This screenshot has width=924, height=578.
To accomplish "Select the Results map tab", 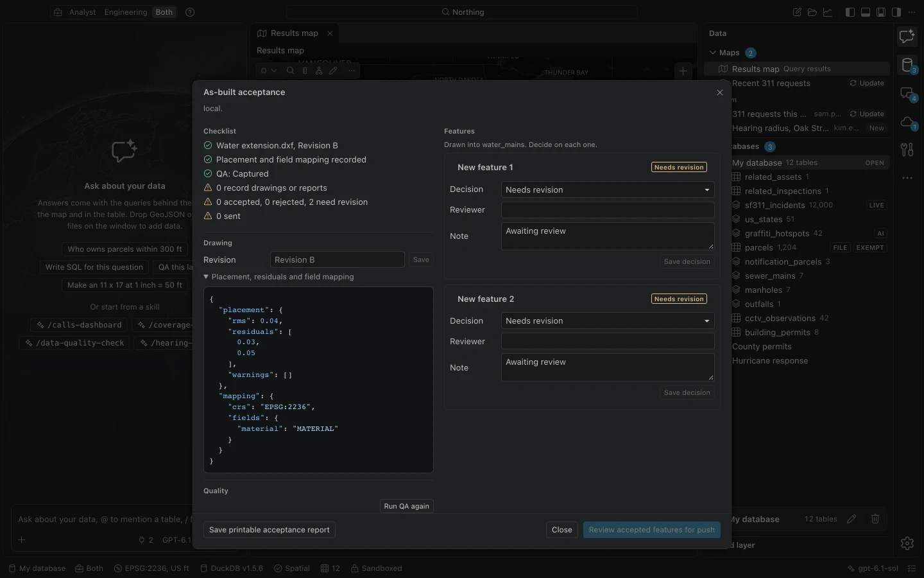I will [x=294, y=33].
